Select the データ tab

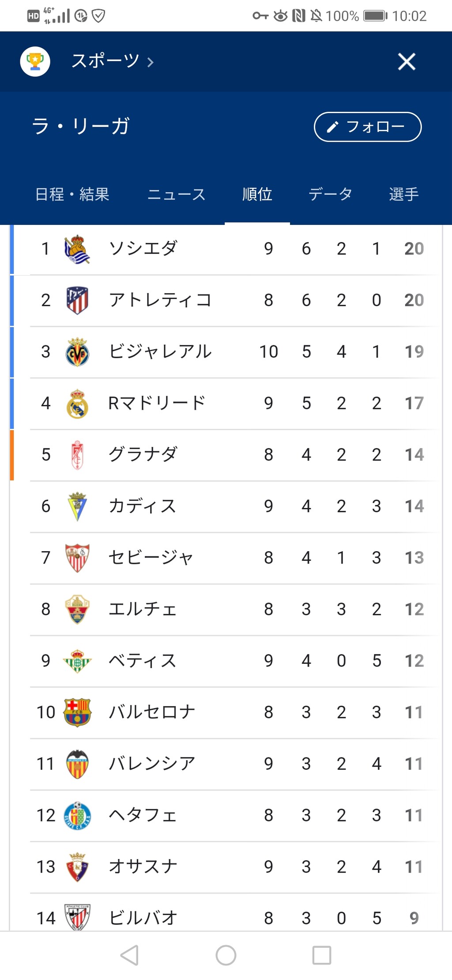(330, 194)
